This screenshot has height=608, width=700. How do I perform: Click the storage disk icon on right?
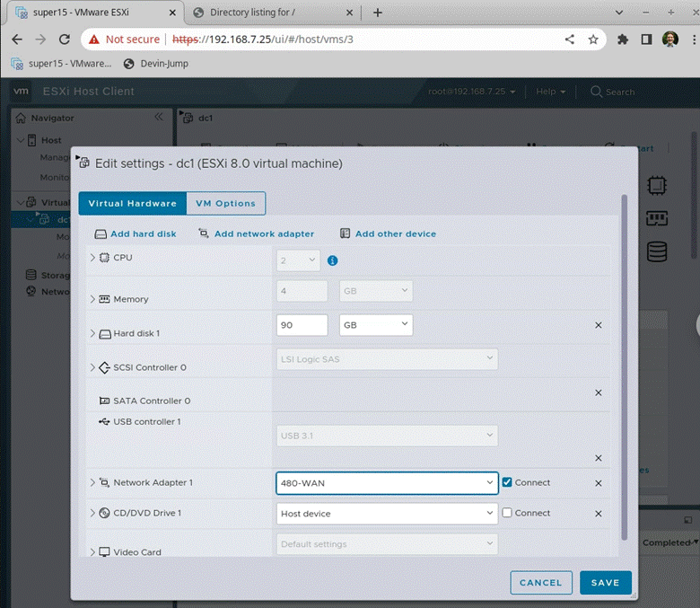click(x=657, y=251)
